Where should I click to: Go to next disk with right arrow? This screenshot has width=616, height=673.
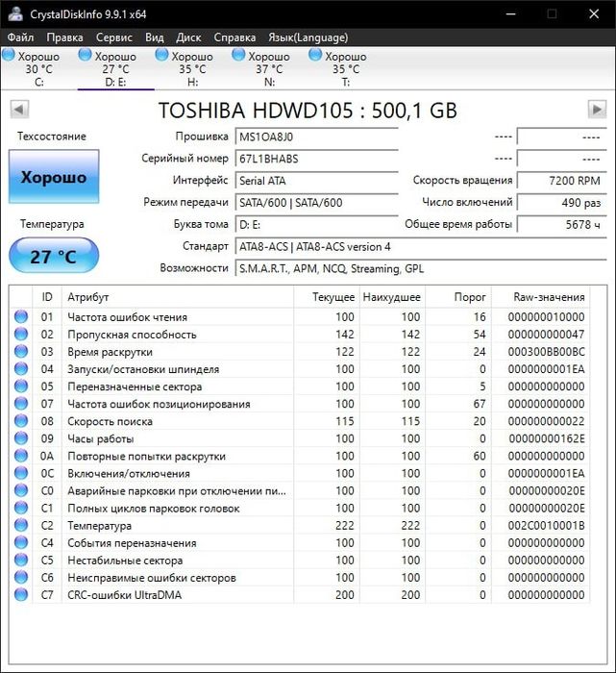(597, 109)
